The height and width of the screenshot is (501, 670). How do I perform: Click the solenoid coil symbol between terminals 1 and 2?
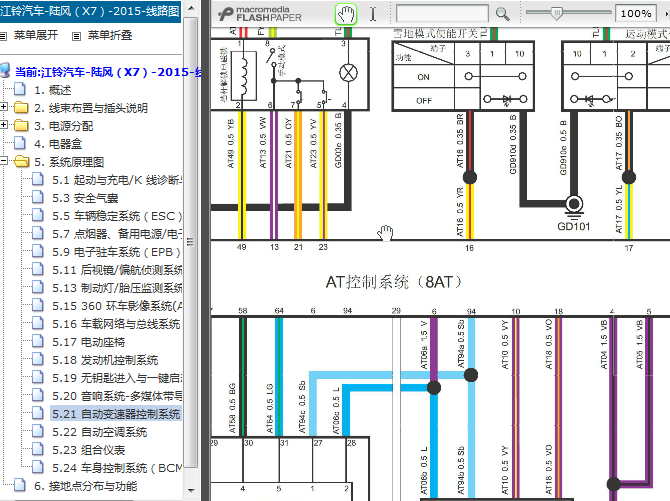click(244, 76)
